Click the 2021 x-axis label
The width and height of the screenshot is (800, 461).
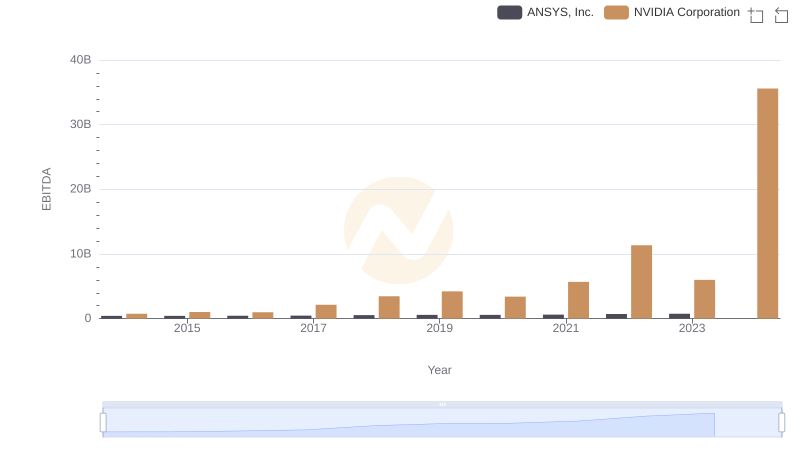(566, 328)
